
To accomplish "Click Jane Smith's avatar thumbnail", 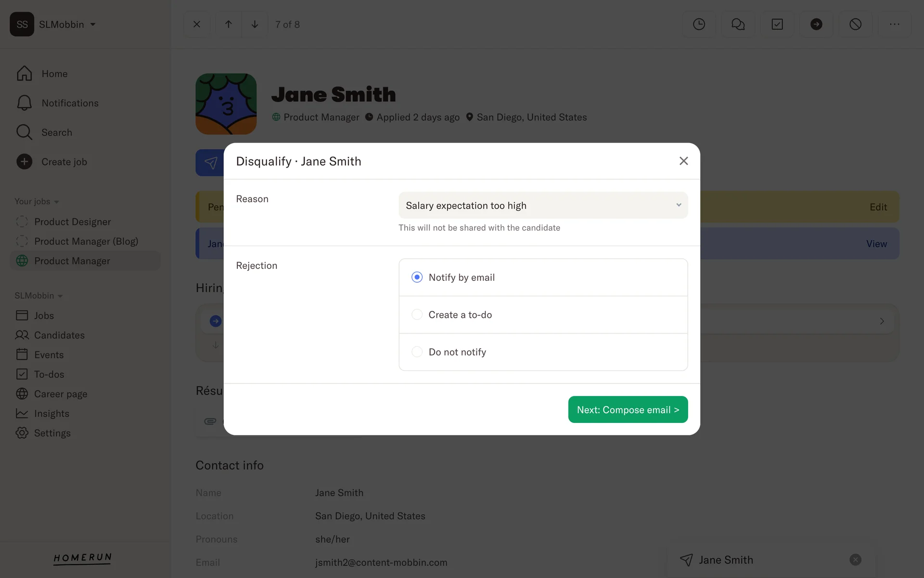I will coord(226,104).
